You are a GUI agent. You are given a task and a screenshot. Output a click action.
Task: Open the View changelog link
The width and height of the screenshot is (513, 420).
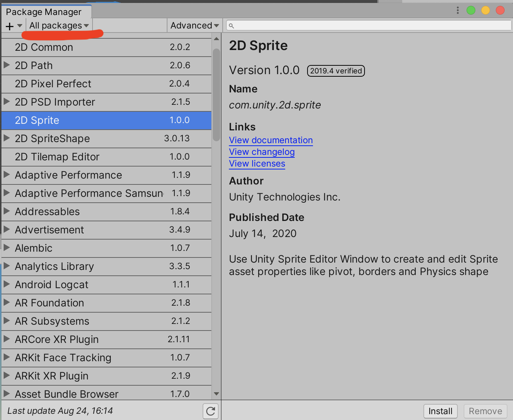click(x=262, y=152)
